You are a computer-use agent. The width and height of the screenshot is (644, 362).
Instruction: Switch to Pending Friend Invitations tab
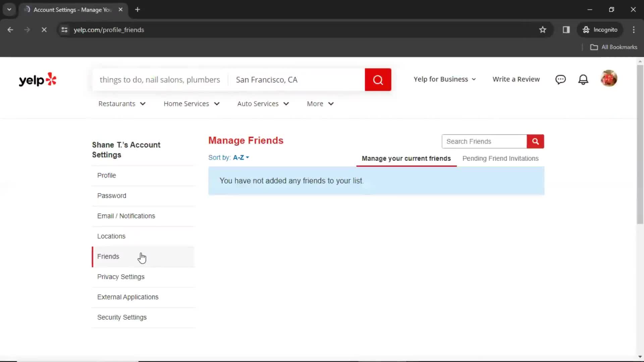(x=500, y=158)
